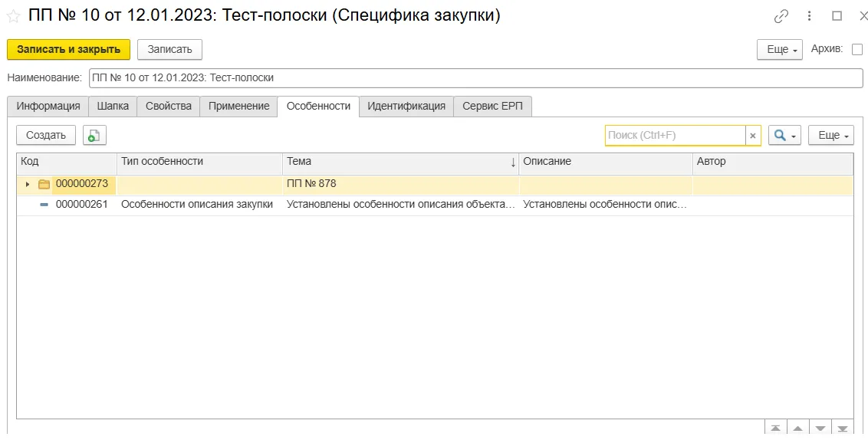This screenshot has height=440, width=868.
Task: Go to the Применение tab
Action: click(x=238, y=107)
